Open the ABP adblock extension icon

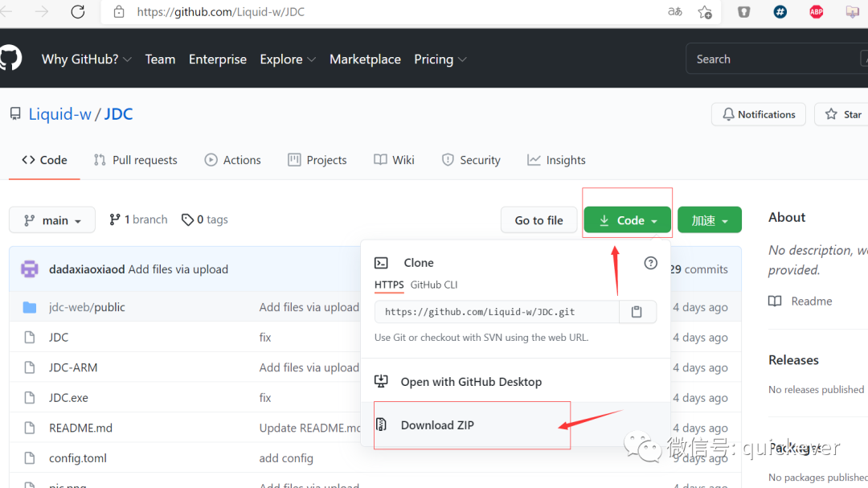(816, 11)
